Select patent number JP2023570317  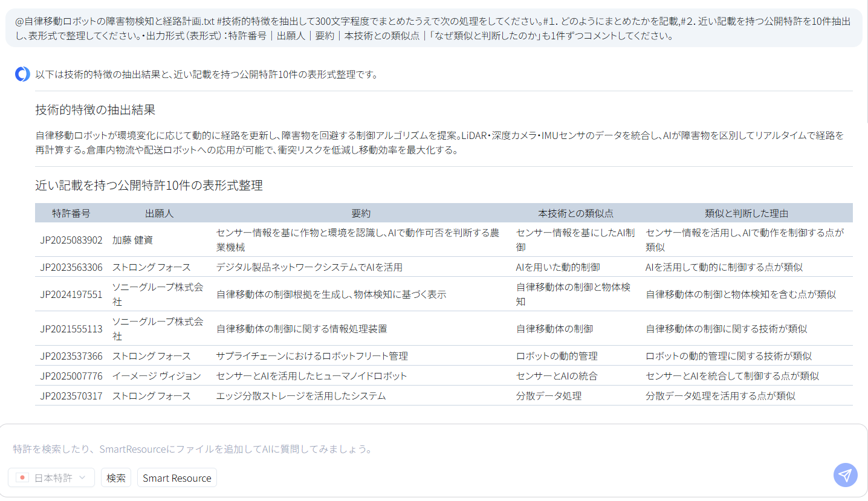click(71, 396)
